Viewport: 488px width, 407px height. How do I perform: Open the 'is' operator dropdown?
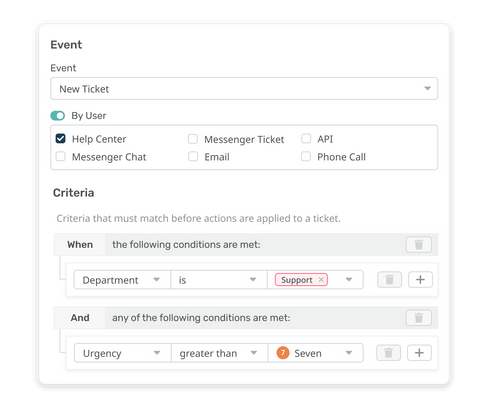pyautogui.click(x=219, y=280)
